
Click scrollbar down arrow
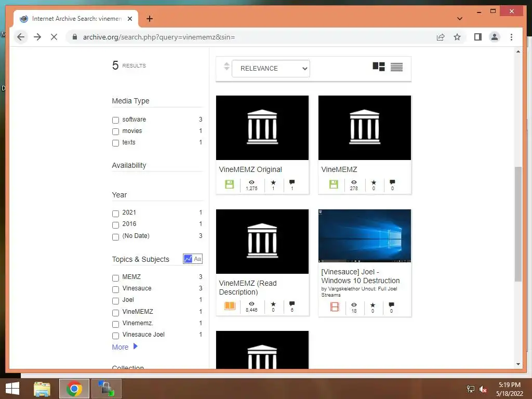click(x=518, y=364)
